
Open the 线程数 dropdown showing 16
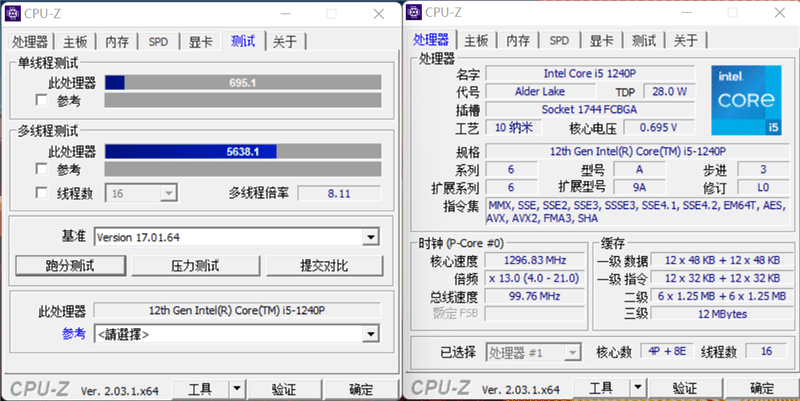pos(141,193)
